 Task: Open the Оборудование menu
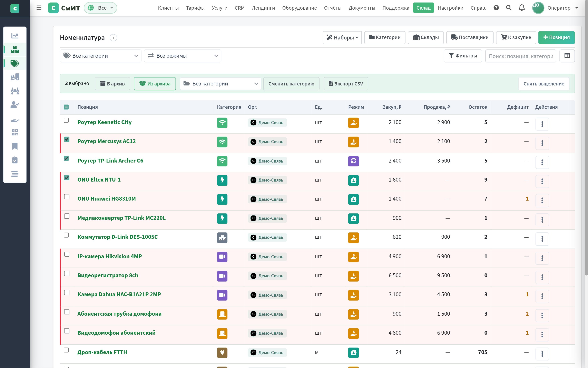[x=299, y=8]
